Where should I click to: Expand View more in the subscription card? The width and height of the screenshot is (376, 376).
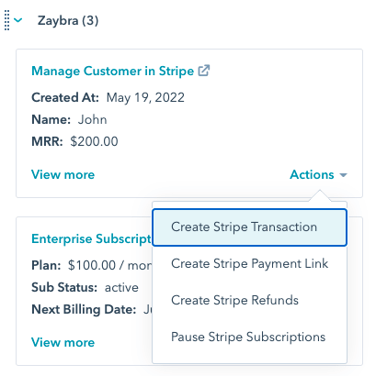[x=63, y=342]
